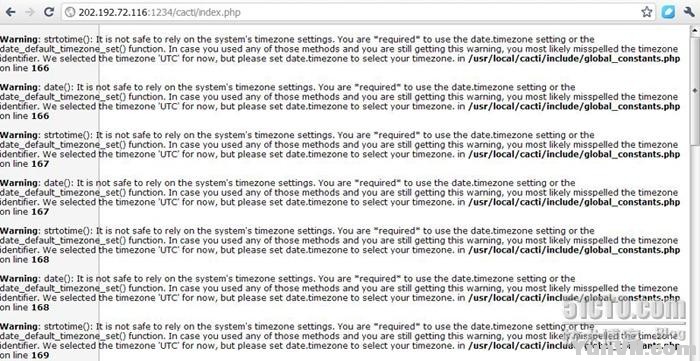700x361 pixels.
Task: Click the global_constants.php path in first warning
Action: pyautogui.click(x=574, y=58)
